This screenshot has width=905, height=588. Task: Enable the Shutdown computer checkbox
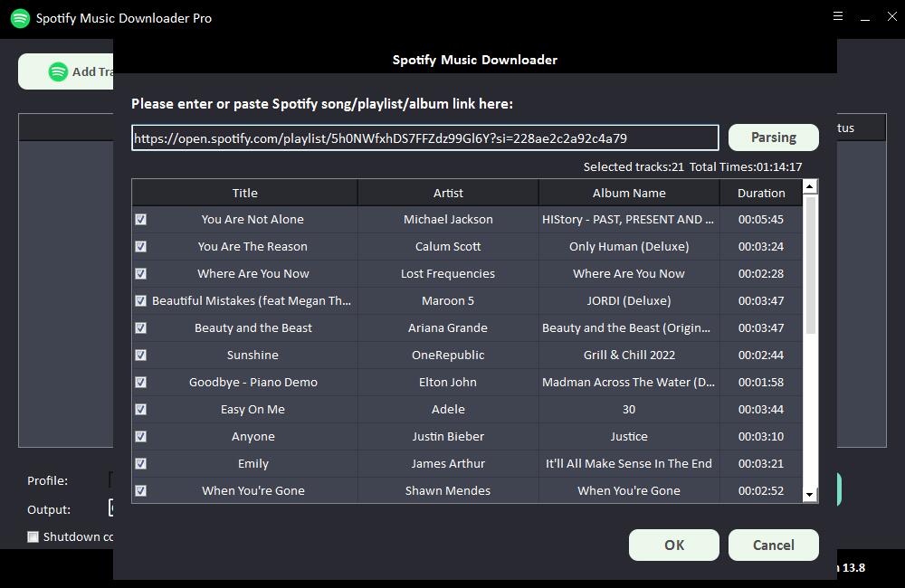click(x=33, y=536)
